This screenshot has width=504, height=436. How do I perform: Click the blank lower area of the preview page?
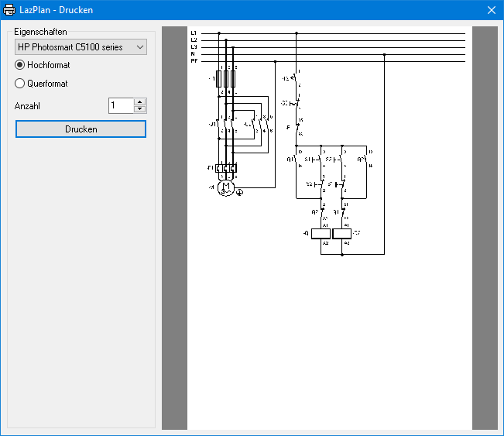click(329, 348)
